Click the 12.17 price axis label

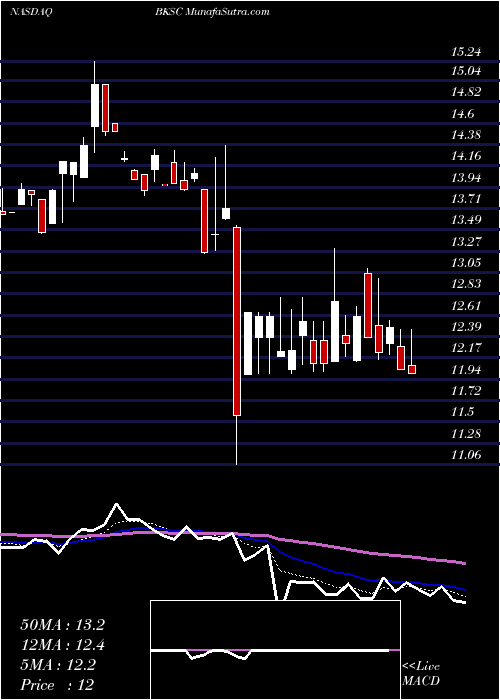pyautogui.click(x=466, y=348)
